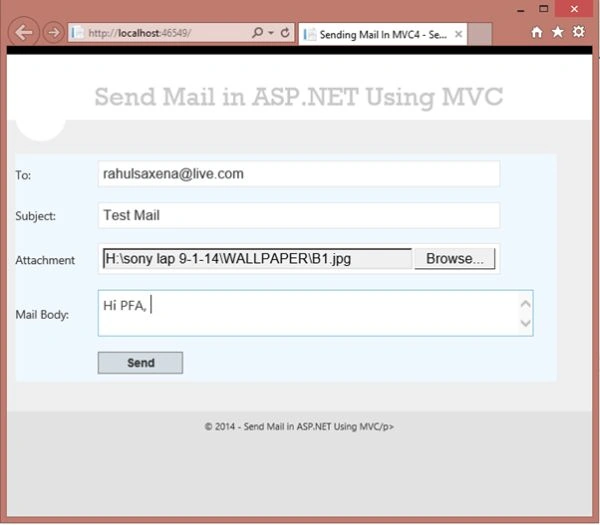Click the 'Subject:' label
600x525 pixels.
click(x=36, y=216)
